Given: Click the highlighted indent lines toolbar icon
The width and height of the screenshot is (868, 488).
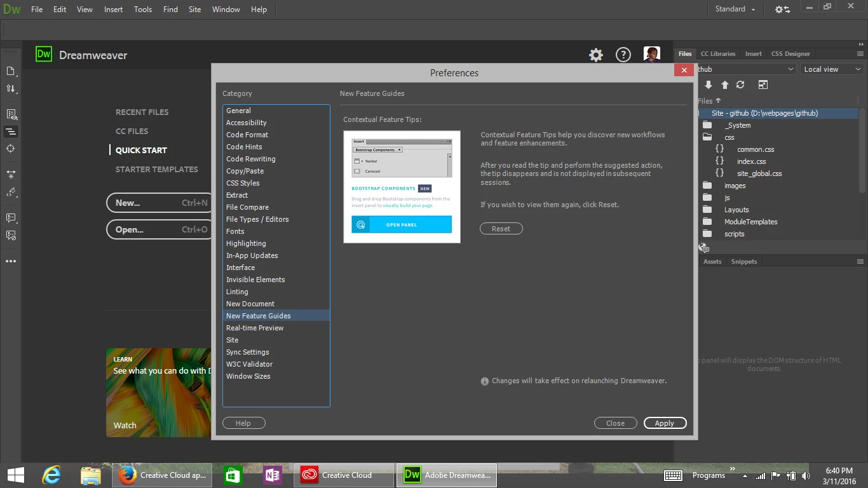Looking at the screenshot, I should (x=11, y=132).
